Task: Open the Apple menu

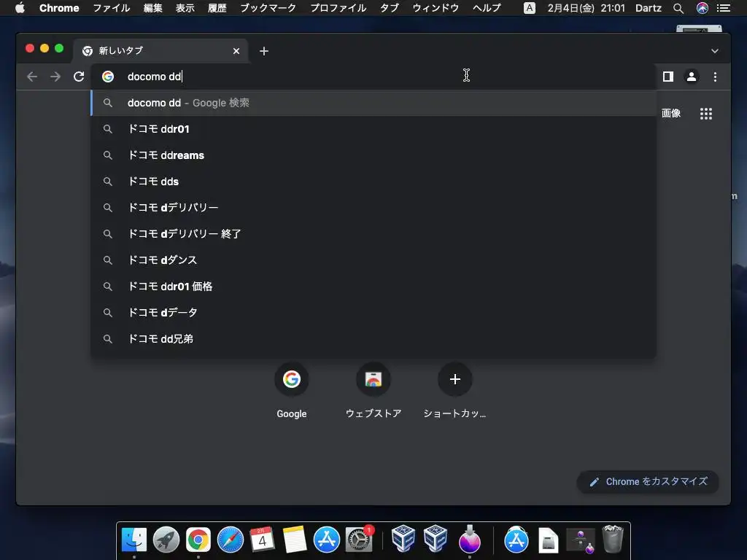Action: click(20, 8)
